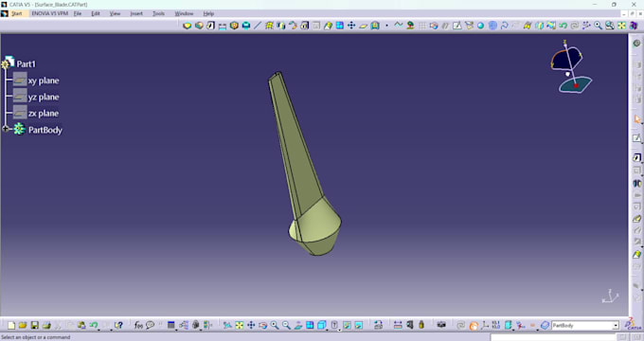644x341 pixels.
Task: Click the Capture camera icon
Action: tap(441, 325)
